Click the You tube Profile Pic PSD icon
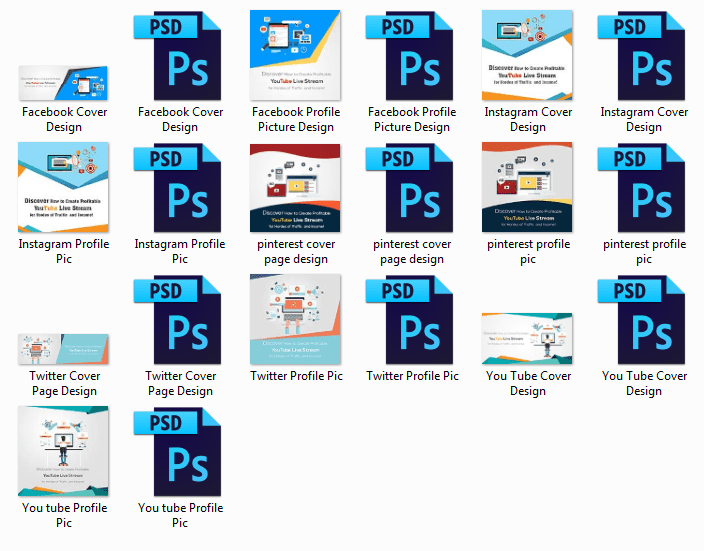This screenshot has height=551, width=704. (180, 452)
